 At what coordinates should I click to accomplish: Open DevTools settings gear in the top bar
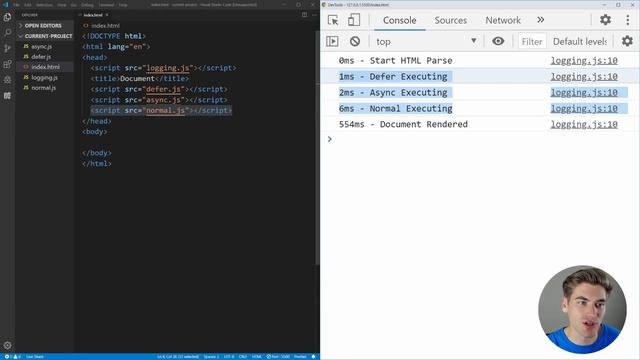(x=605, y=20)
